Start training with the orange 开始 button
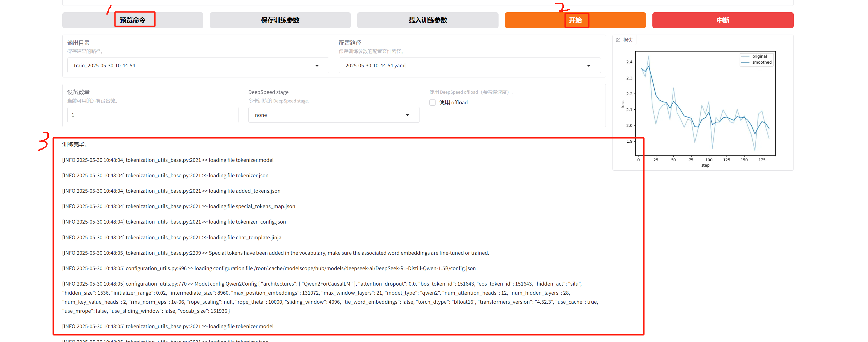 pyautogui.click(x=575, y=20)
